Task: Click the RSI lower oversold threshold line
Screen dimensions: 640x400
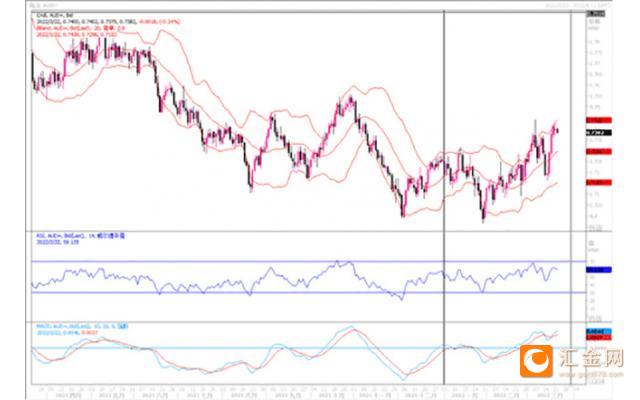Action: [309, 293]
